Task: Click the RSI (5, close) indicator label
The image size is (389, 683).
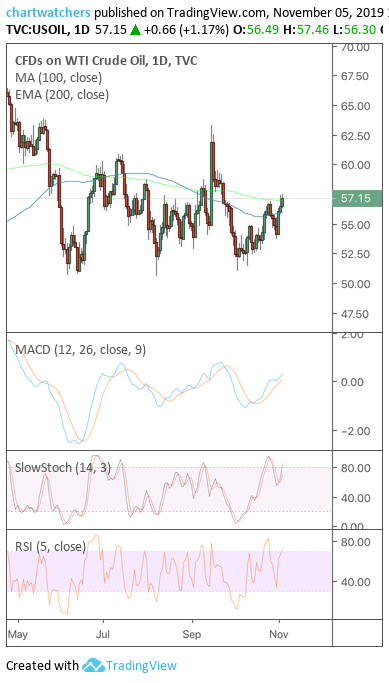Action: click(51, 546)
